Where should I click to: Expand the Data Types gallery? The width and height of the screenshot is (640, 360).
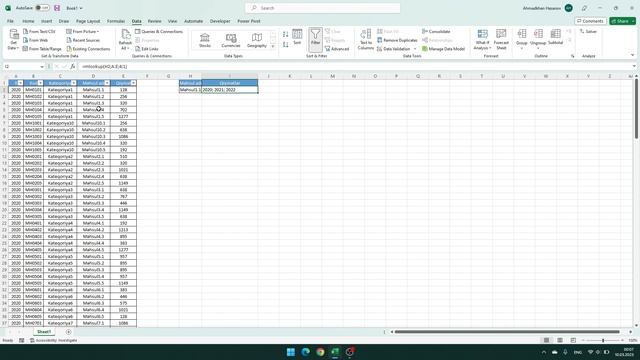(273, 46)
